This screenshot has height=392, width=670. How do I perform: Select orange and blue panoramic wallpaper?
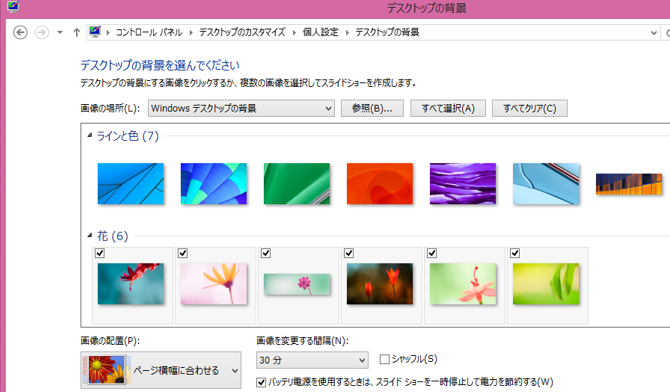point(629,184)
